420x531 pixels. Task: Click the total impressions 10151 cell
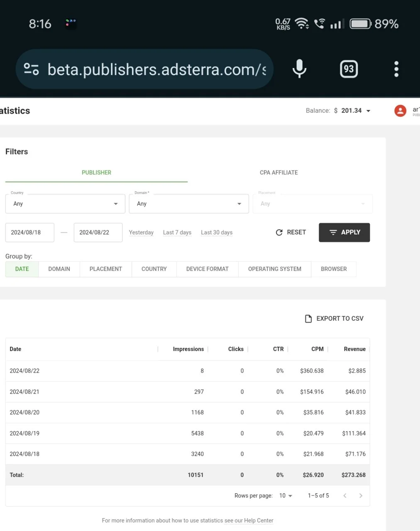[x=195, y=475]
